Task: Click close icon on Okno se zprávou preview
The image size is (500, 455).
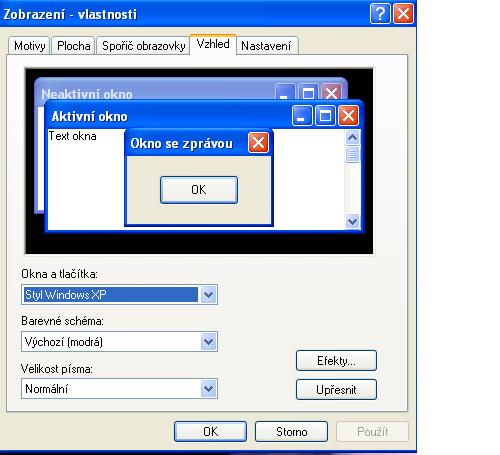Action: pyautogui.click(x=258, y=143)
